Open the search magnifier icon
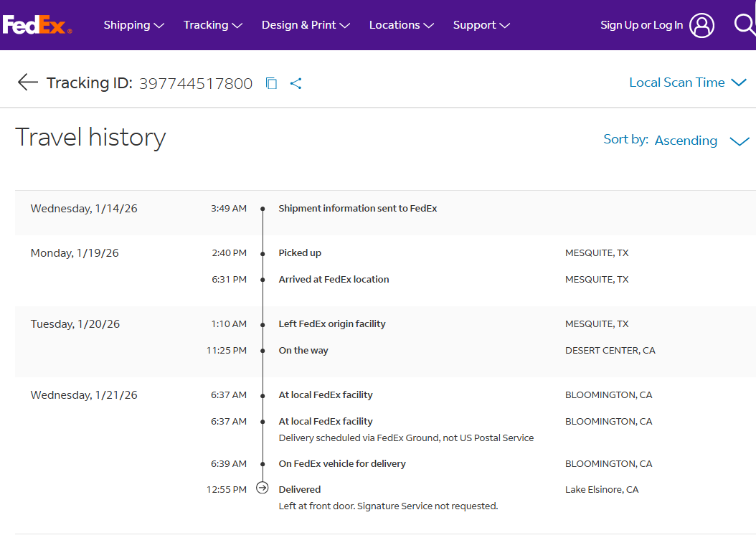Image resolution: width=756 pixels, height=553 pixels. point(745,24)
